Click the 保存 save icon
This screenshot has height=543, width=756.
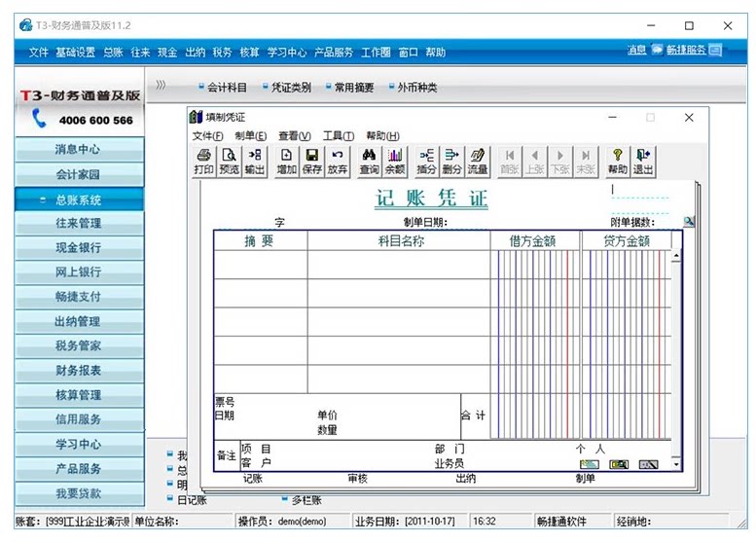[312, 162]
